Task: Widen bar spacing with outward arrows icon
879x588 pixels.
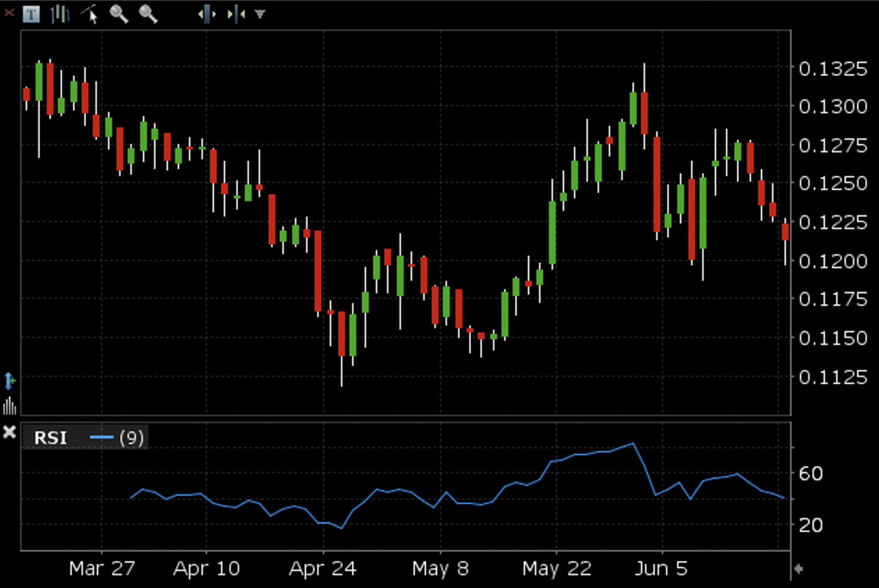Action: [207, 14]
